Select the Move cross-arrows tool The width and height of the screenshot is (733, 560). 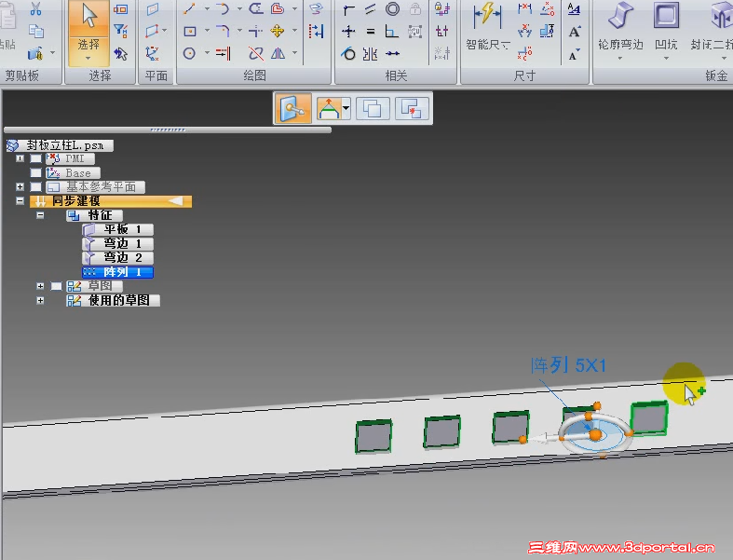(x=278, y=31)
